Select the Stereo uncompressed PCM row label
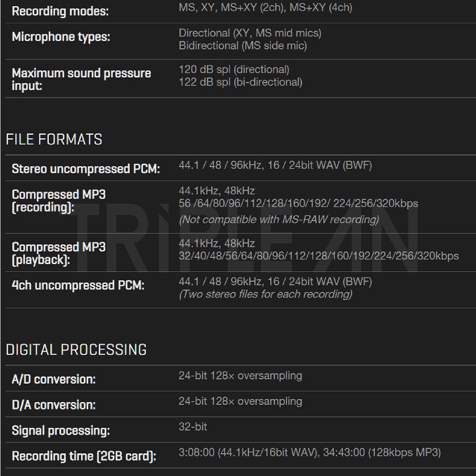The width and height of the screenshot is (476, 476). click(x=86, y=169)
